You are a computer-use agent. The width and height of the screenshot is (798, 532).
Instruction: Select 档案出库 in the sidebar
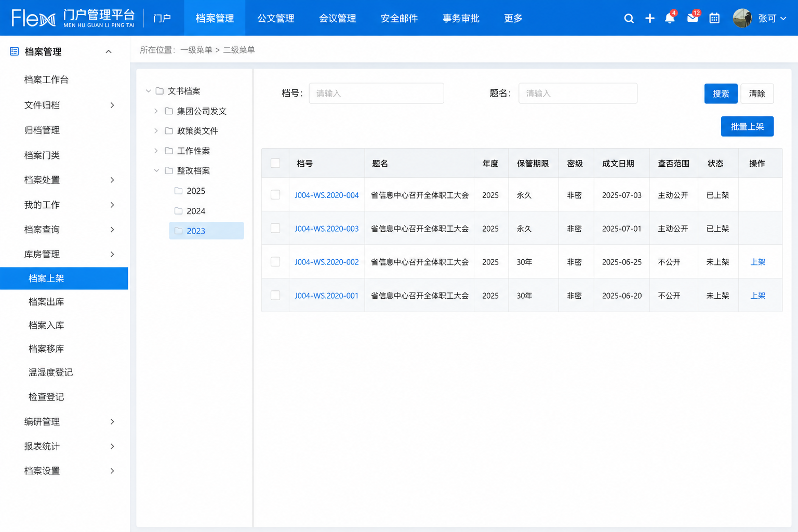point(46,302)
